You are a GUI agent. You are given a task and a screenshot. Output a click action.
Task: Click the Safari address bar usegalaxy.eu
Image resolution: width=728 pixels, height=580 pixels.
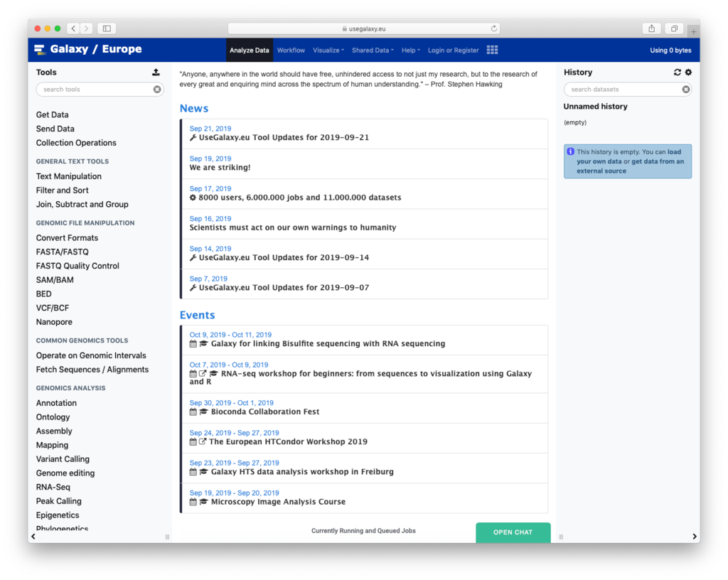363,28
